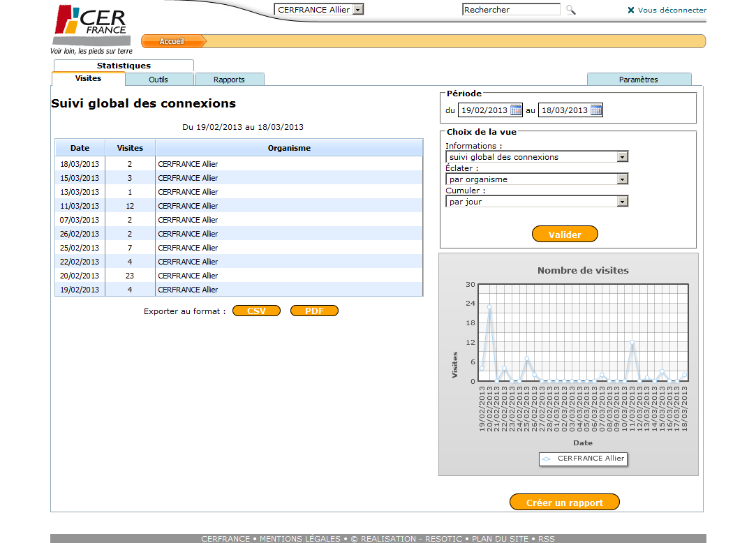Go to the Paramètres tab
This screenshot has height=543, width=756.
click(x=639, y=80)
